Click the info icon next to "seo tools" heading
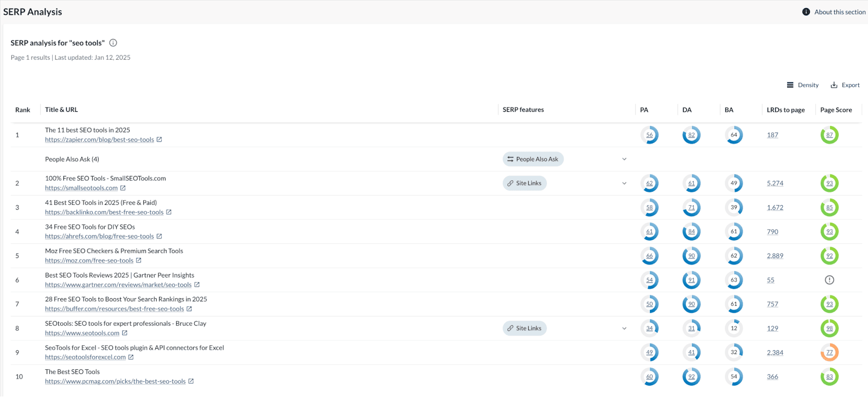 point(113,43)
